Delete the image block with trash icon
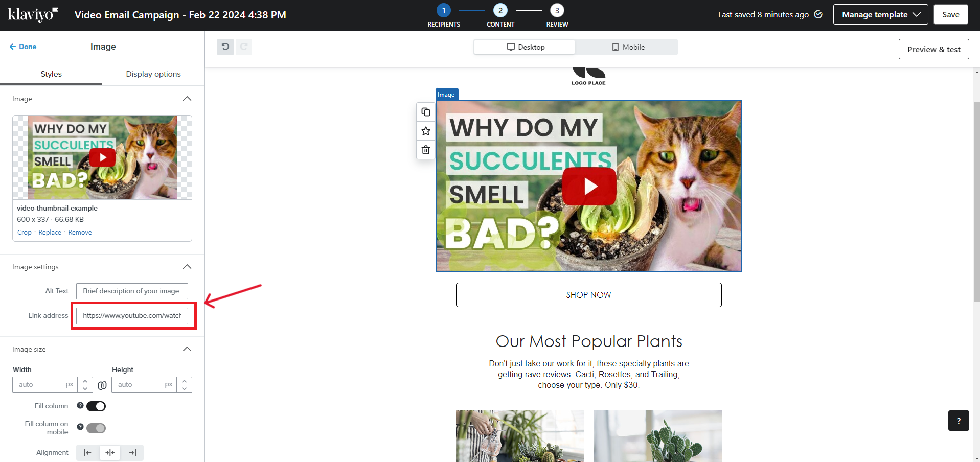The height and width of the screenshot is (462, 980). point(426,150)
